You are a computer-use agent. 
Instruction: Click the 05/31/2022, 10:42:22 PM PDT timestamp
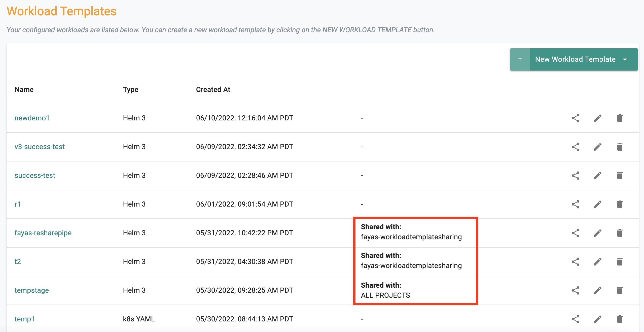point(244,233)
